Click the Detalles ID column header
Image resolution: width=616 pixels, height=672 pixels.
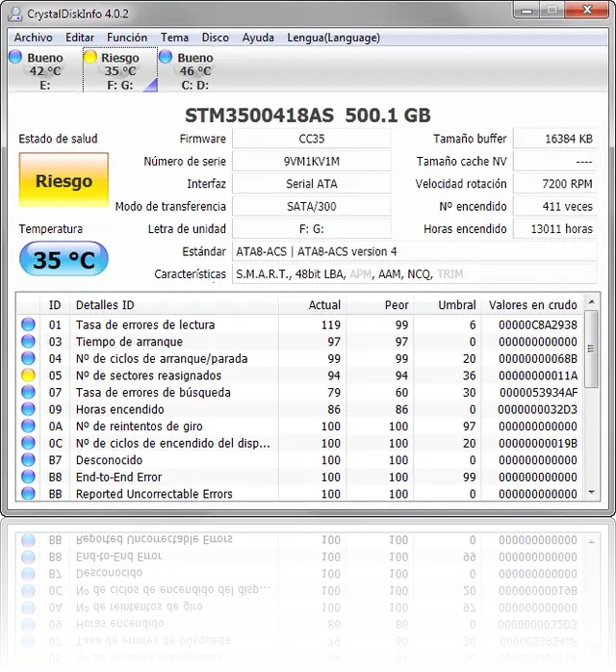pyautogui.click(x=174, y=305)
